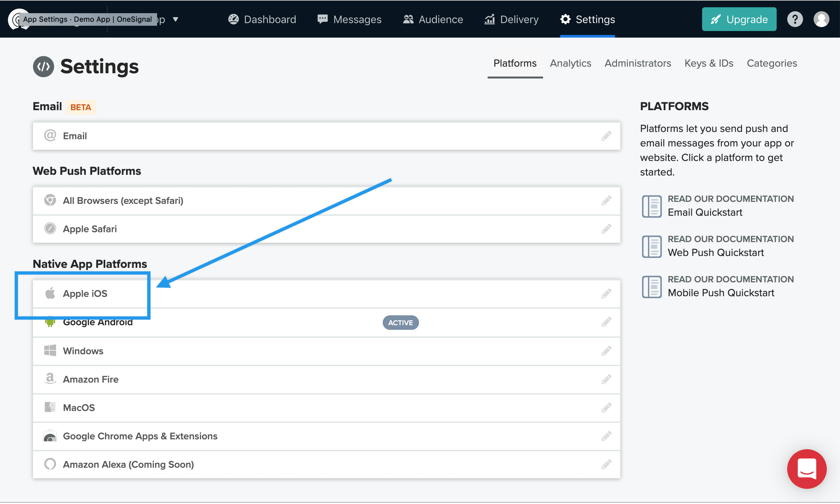The height and width of the screenshot is (504, 840).
Task: Select the Apple iOS platform row
Action: (x=85, y=294)
